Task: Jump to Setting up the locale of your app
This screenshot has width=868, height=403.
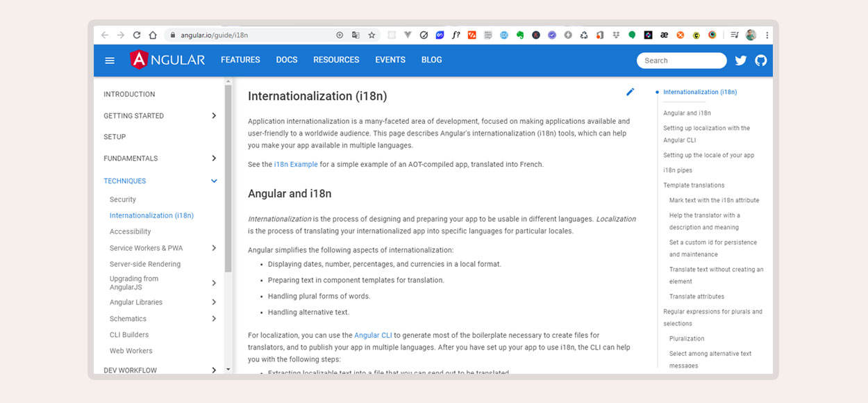Action: (708, 156)
